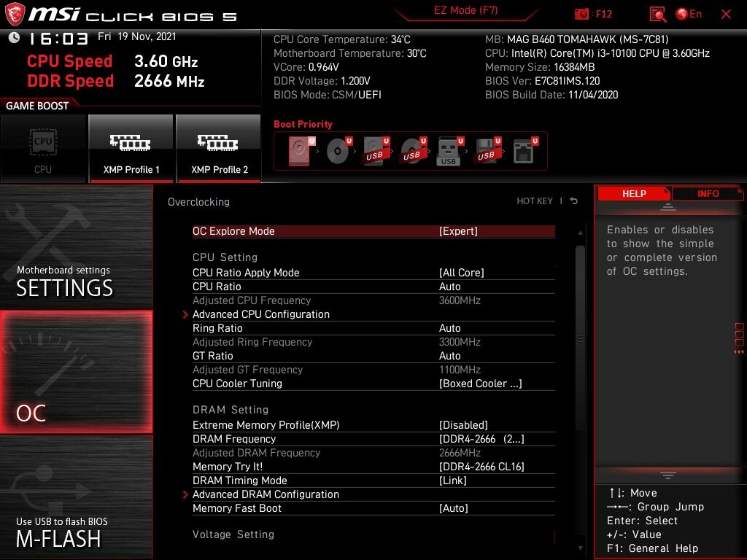Change OC Explore Mode value [Expert]
This screenshot has height=560, width=747.
tap(458, 231)
